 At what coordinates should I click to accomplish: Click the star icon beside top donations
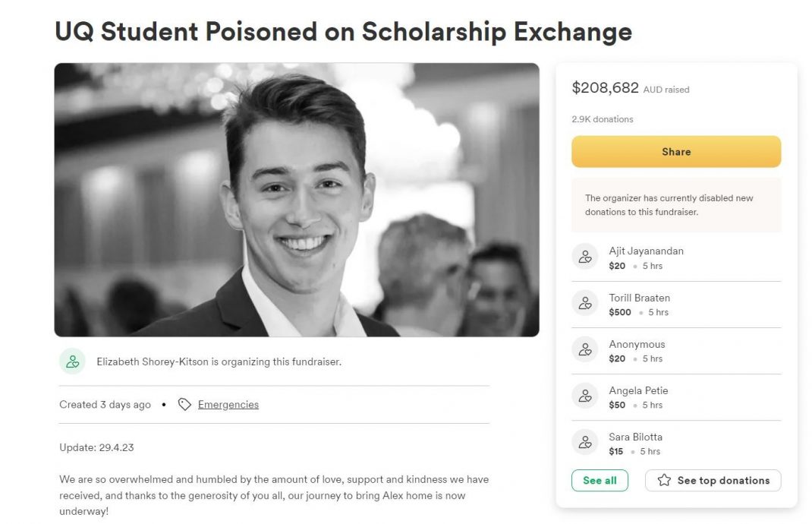tap(664, 481)
